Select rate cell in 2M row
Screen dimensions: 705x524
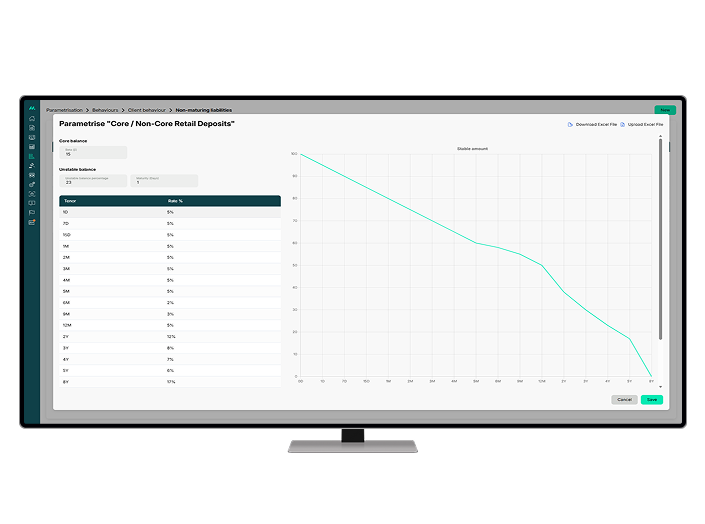[170, 258]
